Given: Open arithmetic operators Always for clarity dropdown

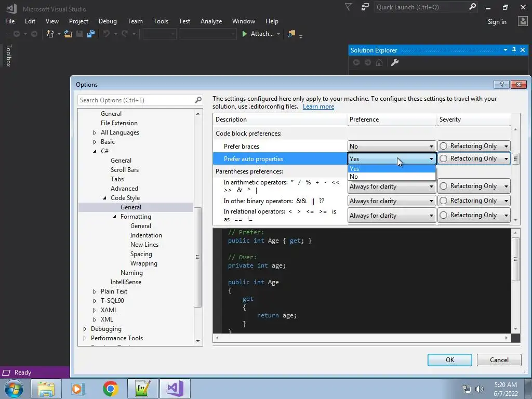Looking at the screenshot, I should (392, 187).
